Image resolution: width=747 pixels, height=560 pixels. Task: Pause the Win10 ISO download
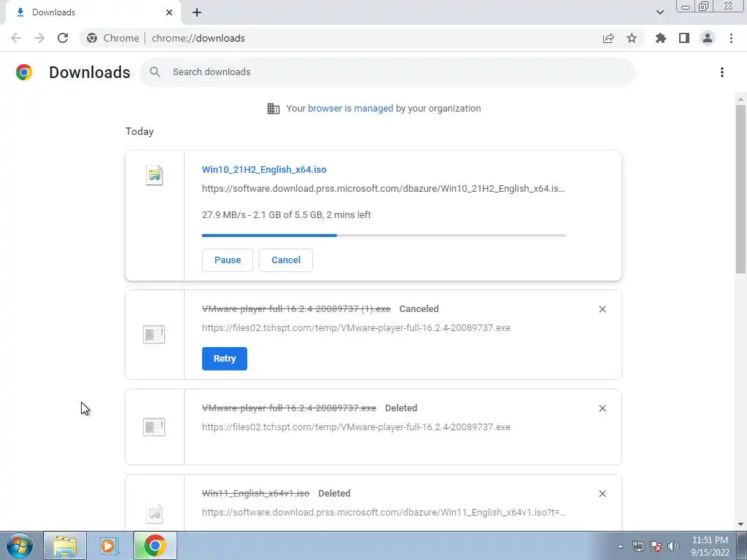[x=228, y=260]
